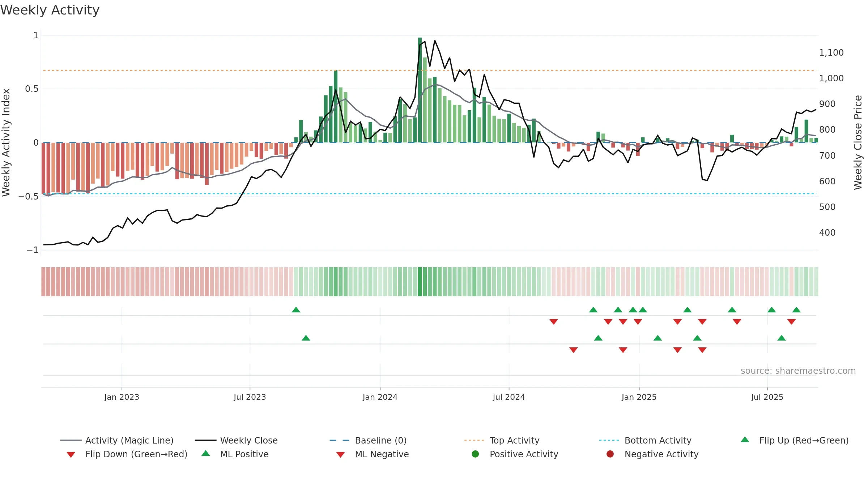
Task: Click the Positive Activity green circle icon
Action: (475, 454)
